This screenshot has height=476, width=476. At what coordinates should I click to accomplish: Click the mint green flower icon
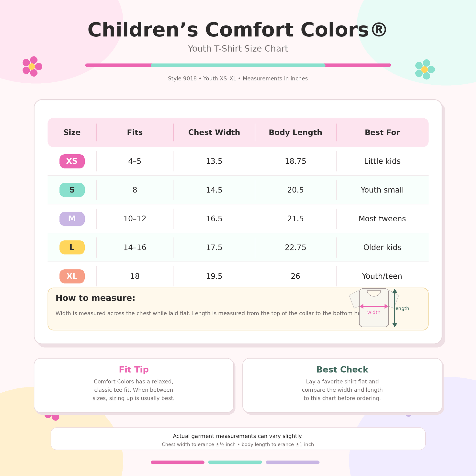425,69
